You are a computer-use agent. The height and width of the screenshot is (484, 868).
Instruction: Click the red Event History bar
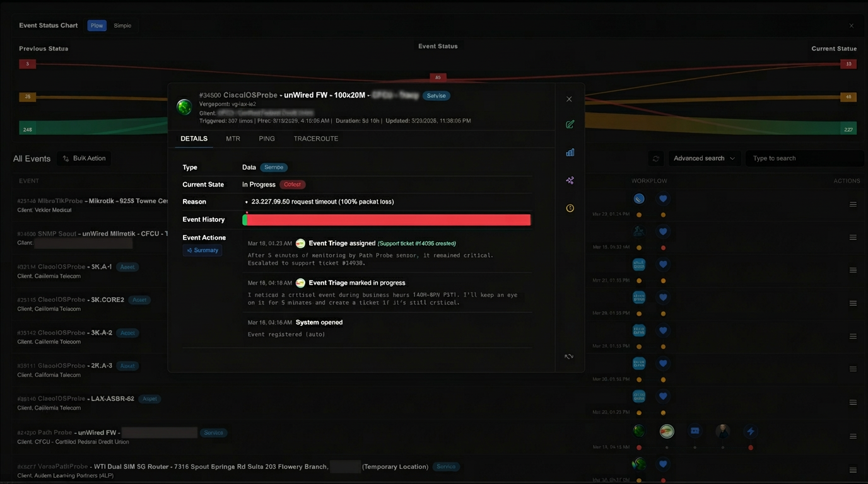pos(388,220)
